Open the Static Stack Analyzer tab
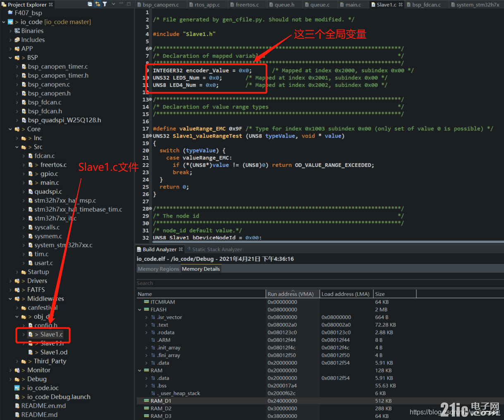 pos(214,249)
